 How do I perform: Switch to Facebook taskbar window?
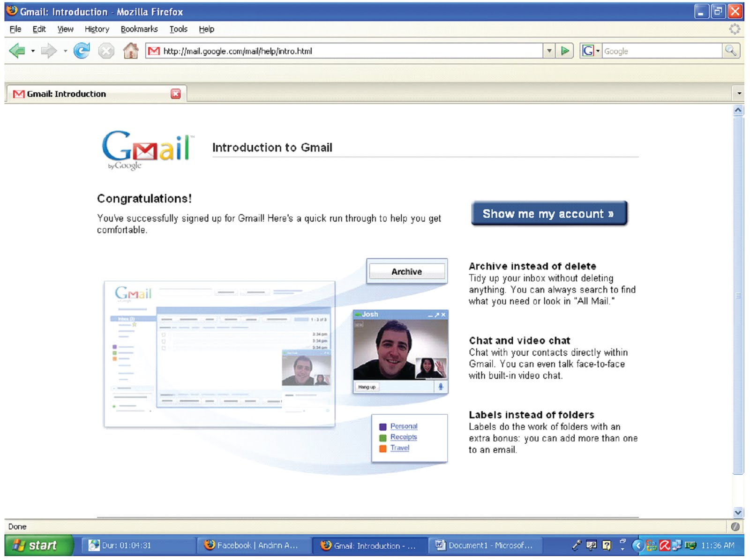253,545
